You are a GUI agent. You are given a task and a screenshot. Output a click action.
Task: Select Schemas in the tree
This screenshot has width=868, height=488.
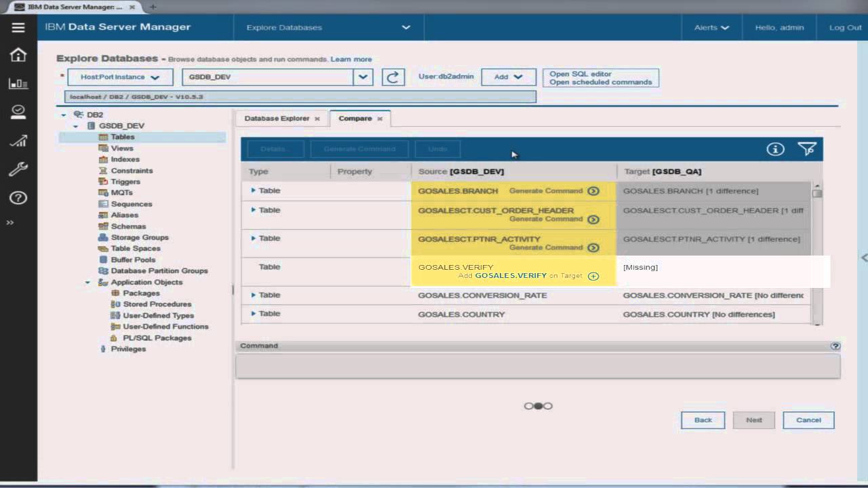tap(128, 226)
